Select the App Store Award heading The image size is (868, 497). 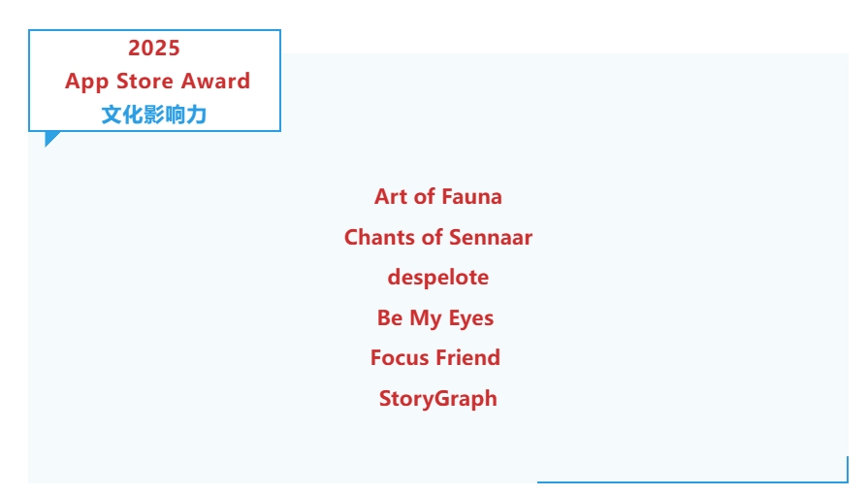(157, 82)
